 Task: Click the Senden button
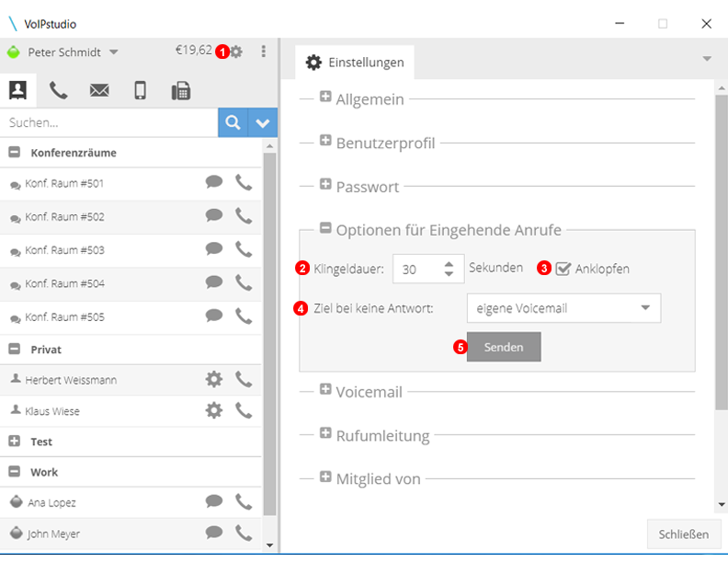pos(504,347)
